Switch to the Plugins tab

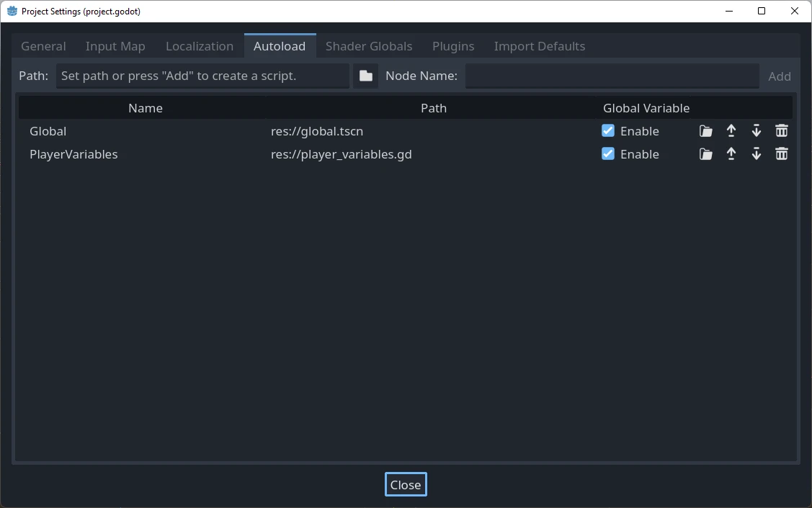(x=453, y=45)
